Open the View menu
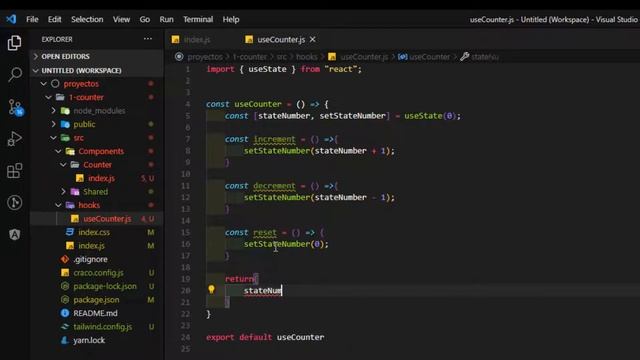 [121, 19]
